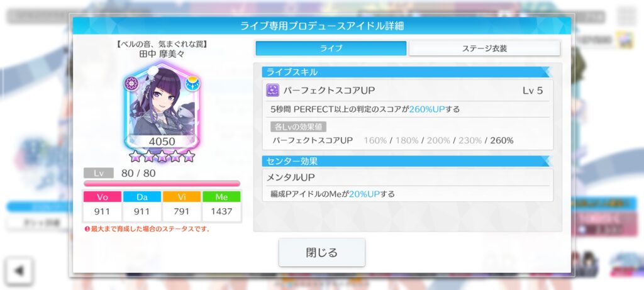The height and width of the screenshot is (290, 644).
Task: Click the Vo stat box
Action: pyautogui.click(x=103, y=206)
